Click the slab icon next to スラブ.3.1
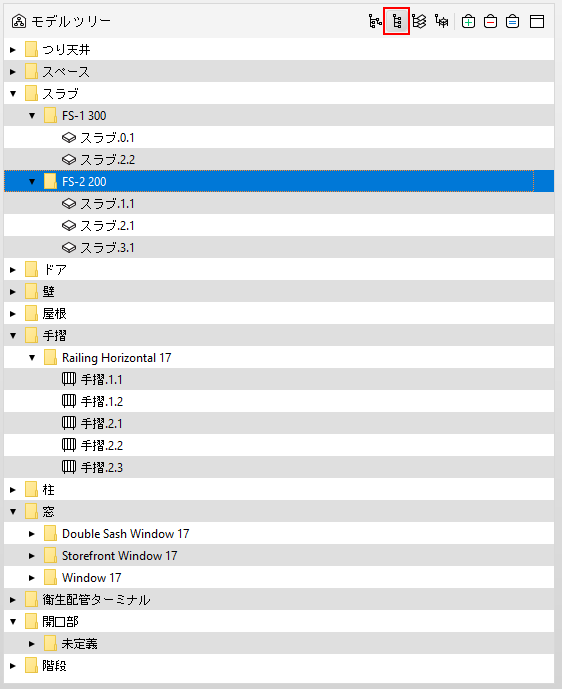The height and width of the screenshot is (689, 562). pos(69,247)
